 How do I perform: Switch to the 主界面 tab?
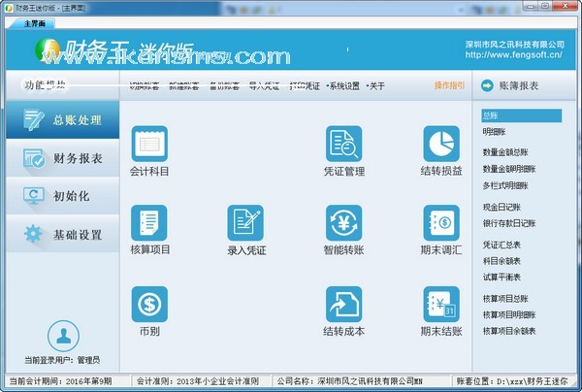point(32,23)
